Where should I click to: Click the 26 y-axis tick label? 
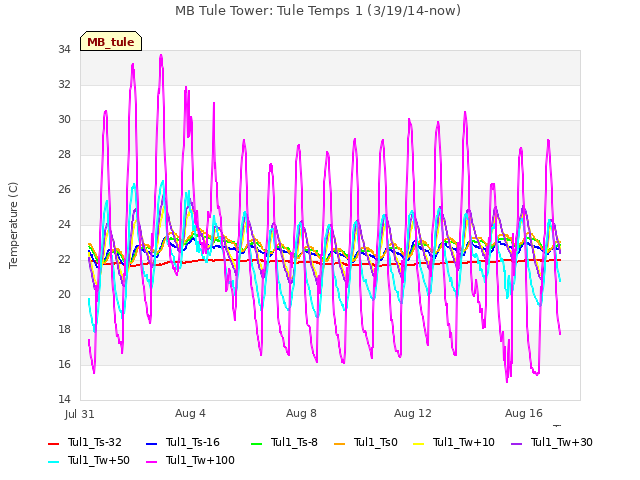(x=64, y=189)
